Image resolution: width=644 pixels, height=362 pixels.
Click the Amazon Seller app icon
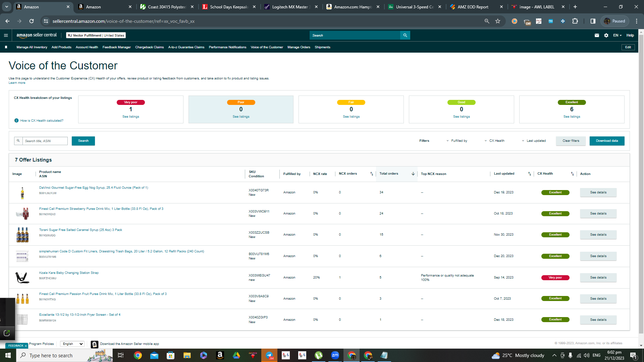(95, 344)
